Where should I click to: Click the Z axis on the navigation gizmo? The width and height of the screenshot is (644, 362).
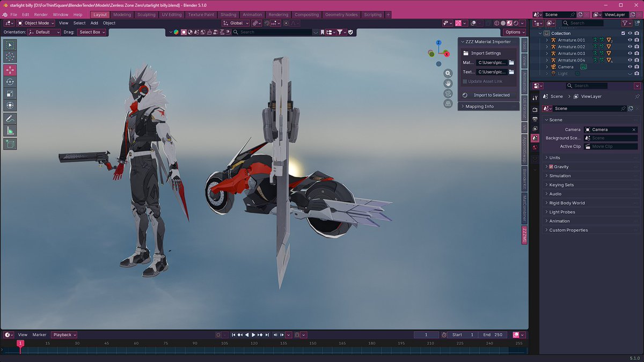[438, 42]
